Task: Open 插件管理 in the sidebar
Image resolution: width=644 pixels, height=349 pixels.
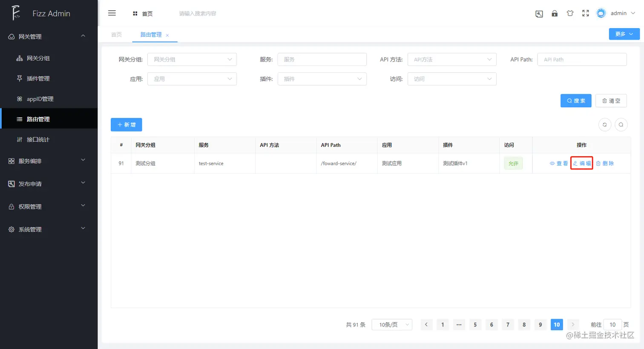Action: click(49, 78)
